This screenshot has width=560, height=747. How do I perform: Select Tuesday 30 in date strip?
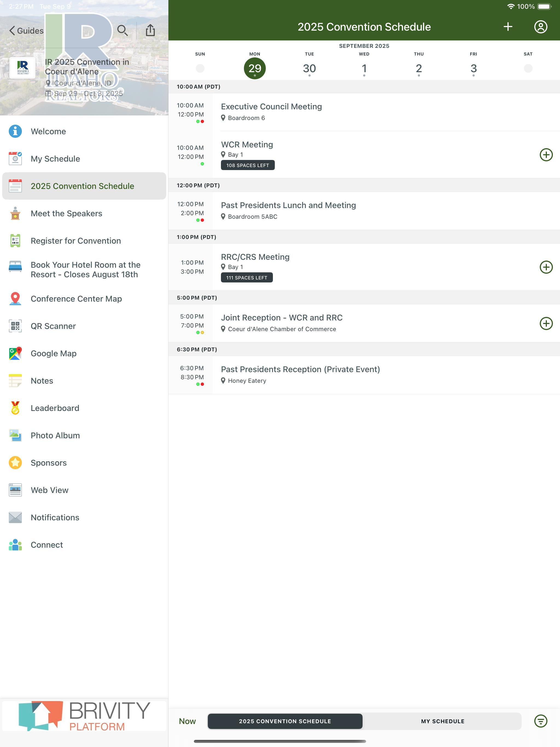(309, 68)
